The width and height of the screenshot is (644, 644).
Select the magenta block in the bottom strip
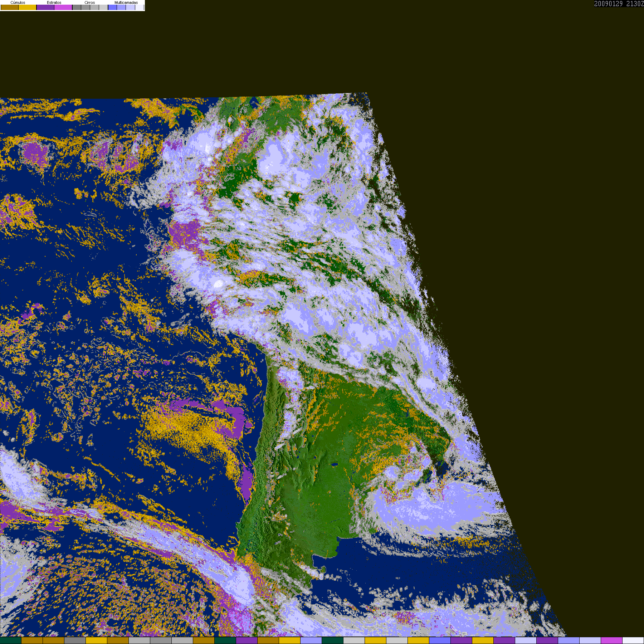tap(612, 641)
